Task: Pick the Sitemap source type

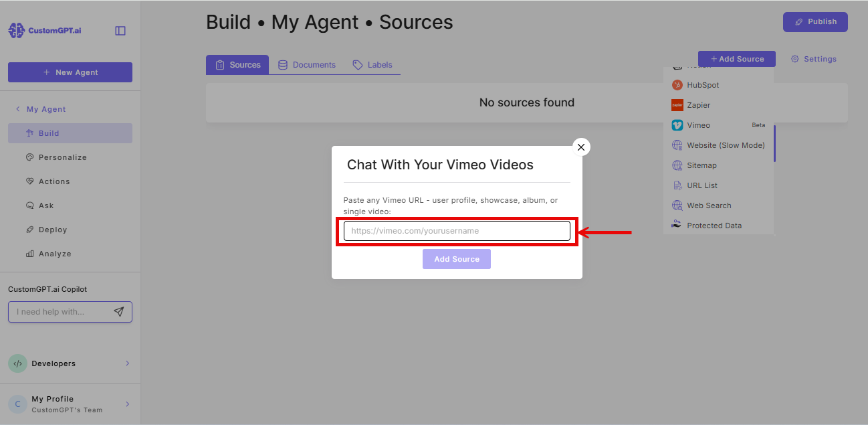Action: click(702, 165)
